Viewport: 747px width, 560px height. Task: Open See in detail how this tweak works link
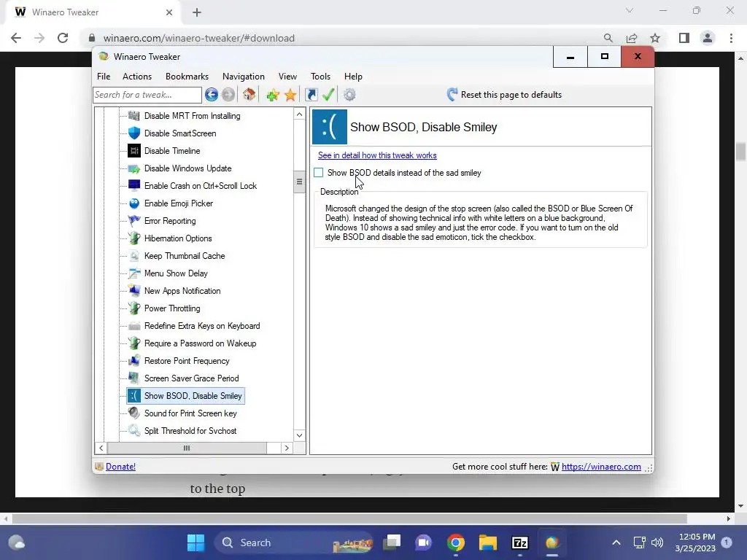[x=377, y=155]
